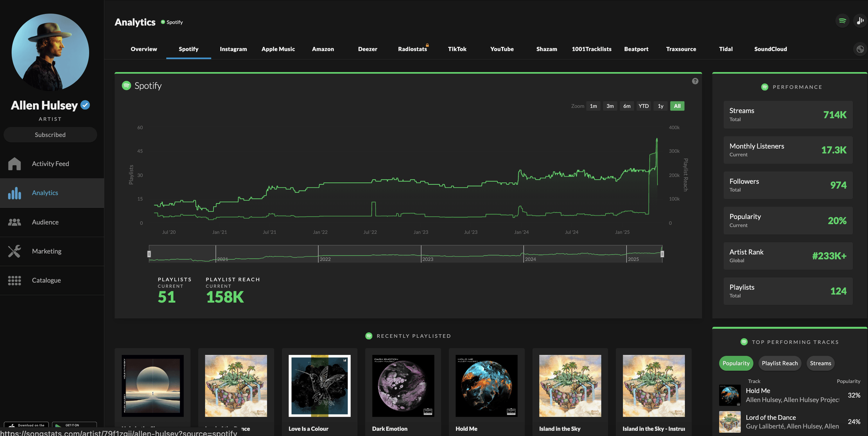Screen dimensions: 868x436
Task: Switch to the TikTok tab
Action: coord(457,49)
